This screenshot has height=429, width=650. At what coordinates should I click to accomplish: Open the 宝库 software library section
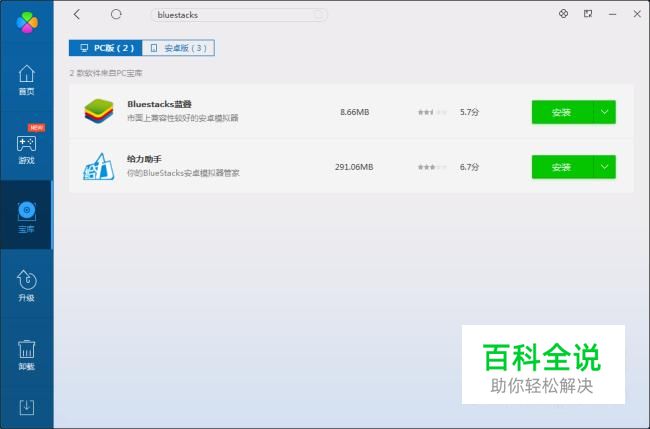(x=27, y=217)
